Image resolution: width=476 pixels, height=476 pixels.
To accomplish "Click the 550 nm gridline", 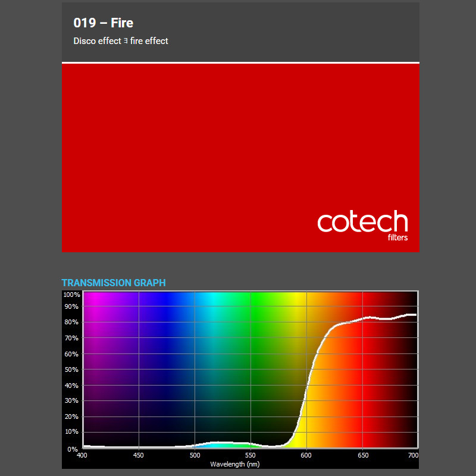I will 249,369.
